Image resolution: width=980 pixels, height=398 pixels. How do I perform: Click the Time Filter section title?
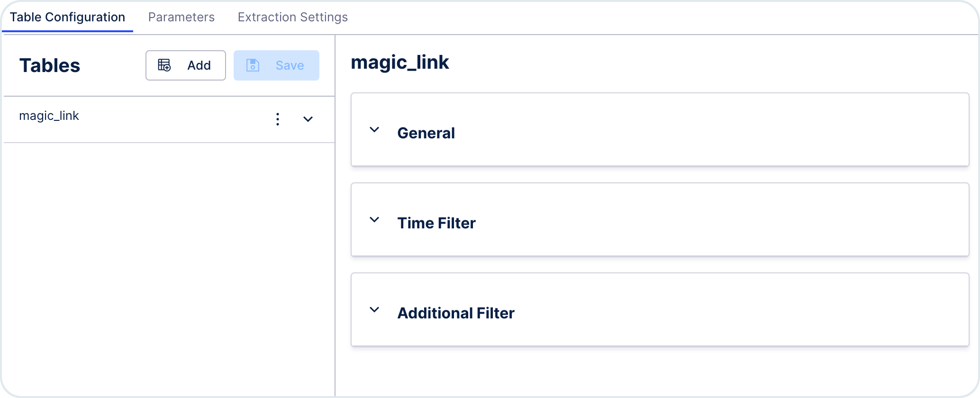point(436,223)
